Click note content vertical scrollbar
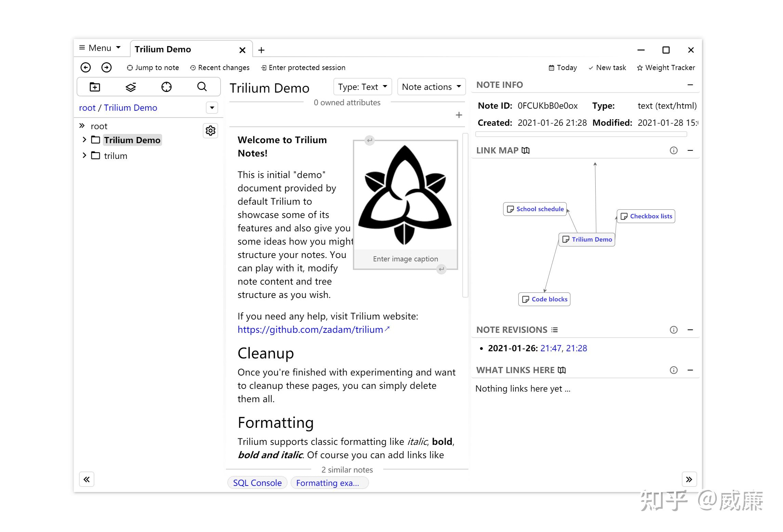Image resolution: width=783 pixels, height=532 pixels. [465, 215]
